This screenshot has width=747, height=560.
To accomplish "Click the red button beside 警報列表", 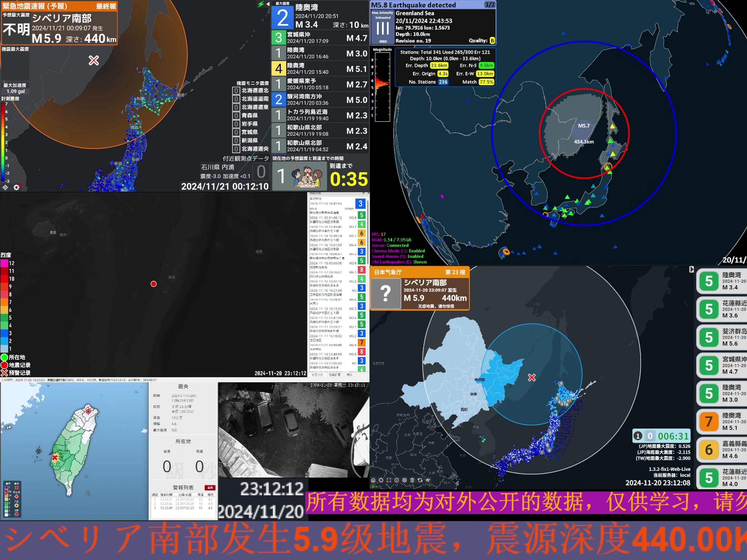I will point(210,487).
